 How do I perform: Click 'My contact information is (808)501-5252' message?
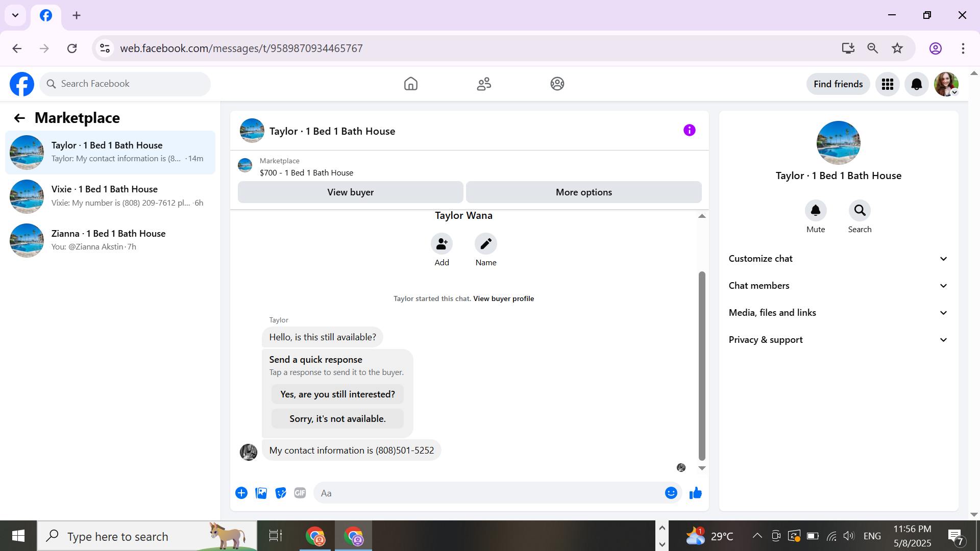351,450
